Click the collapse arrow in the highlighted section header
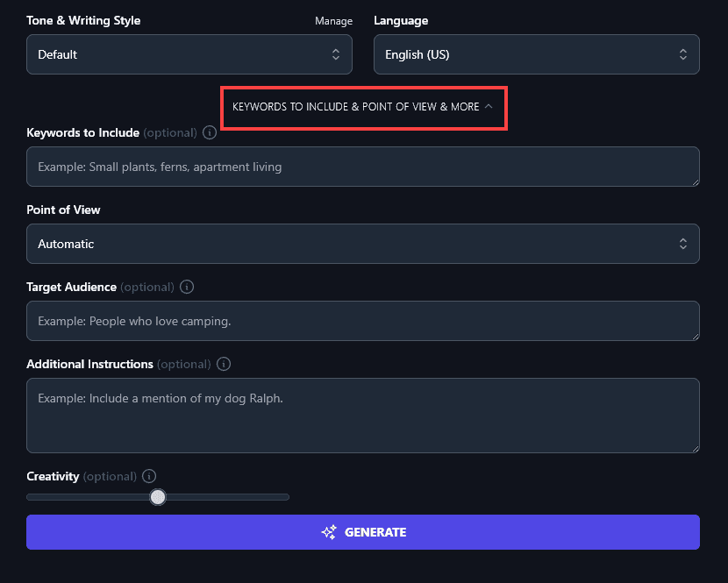 (x=489, y=106)
